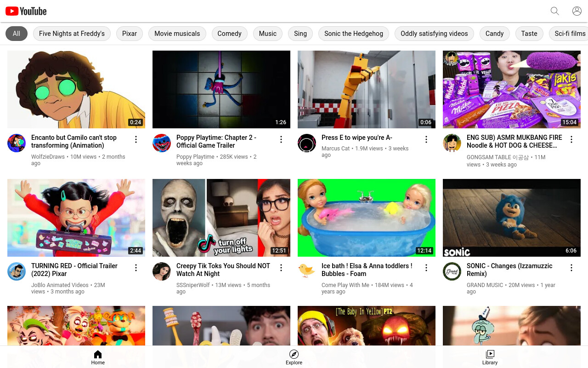Open the Explore compass icon

[294, 354]
